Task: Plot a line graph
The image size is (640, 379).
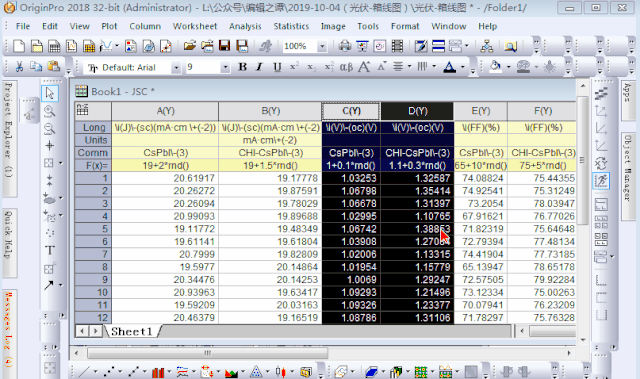Action: click(x=84, y=372)
